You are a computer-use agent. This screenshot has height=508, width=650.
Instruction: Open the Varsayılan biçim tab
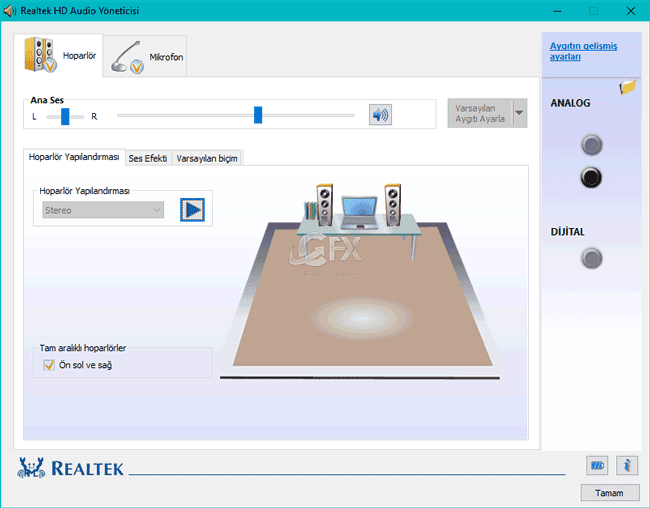207,158
